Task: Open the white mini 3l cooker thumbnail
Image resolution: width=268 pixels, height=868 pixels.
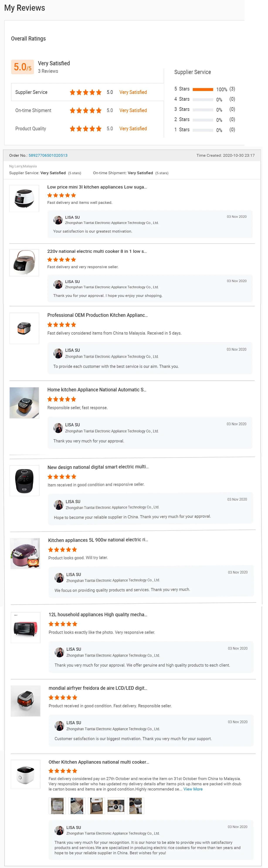Action: (24, 198)
